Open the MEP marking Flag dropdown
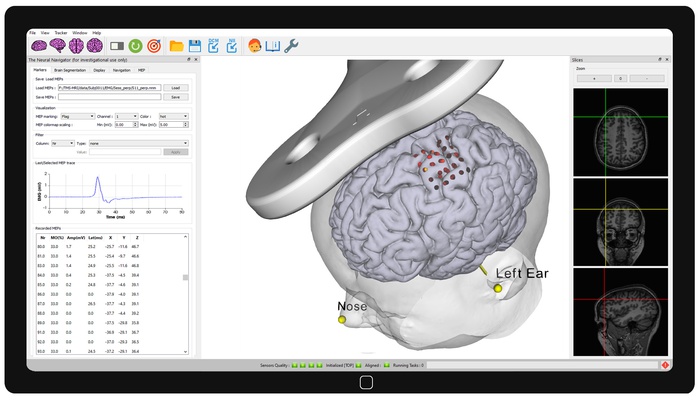 [78, 117]
